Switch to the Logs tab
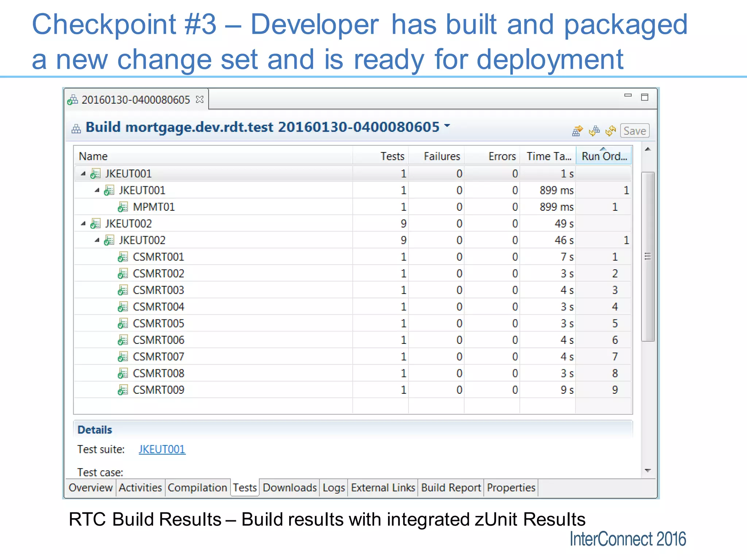The width and height of the screenshot is (747, 560). pos(334,488)
